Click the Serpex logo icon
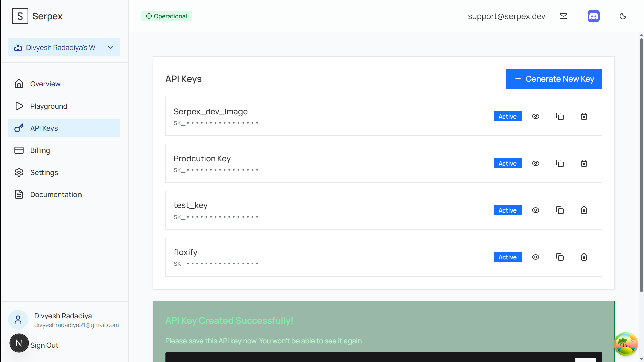Viewport: 644px width, 362px height. 20,16
